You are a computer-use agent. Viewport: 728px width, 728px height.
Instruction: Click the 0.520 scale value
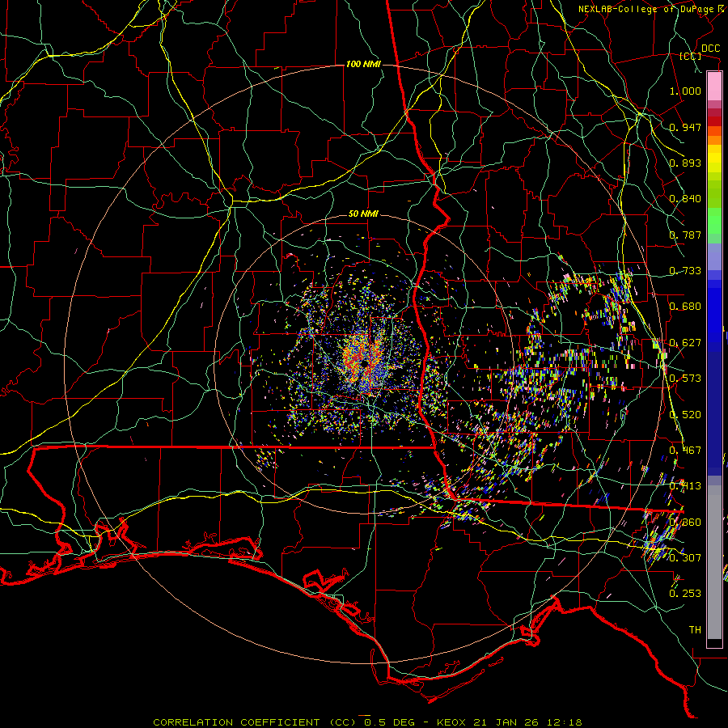pyautogui.click(x=685, y=415)
